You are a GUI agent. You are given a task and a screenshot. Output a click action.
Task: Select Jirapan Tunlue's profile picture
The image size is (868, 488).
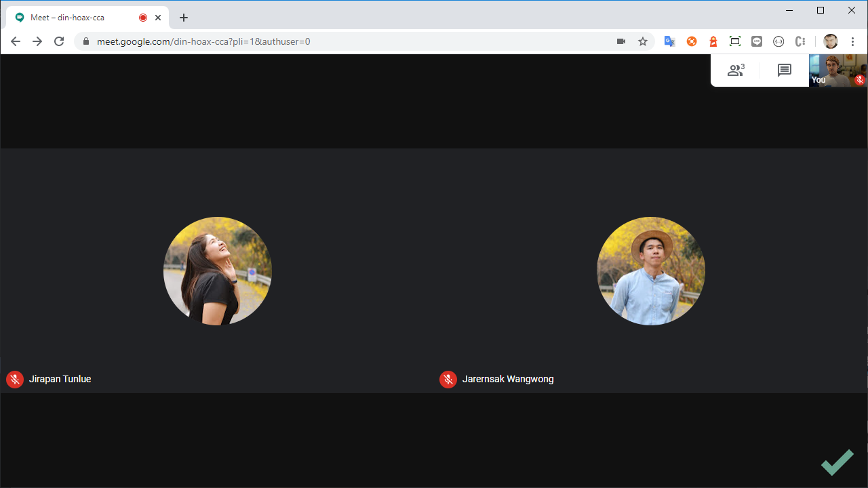coord(218,271)
